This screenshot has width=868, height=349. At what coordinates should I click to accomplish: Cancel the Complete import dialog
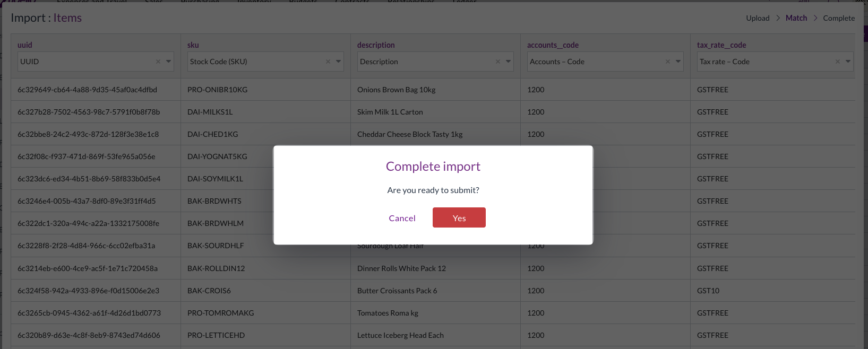(x=402, y=218)
